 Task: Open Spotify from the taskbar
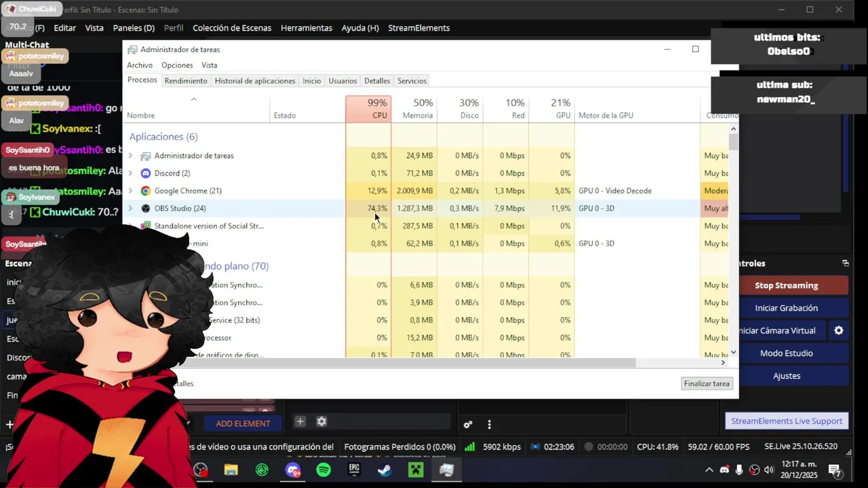tap(323, 470)
